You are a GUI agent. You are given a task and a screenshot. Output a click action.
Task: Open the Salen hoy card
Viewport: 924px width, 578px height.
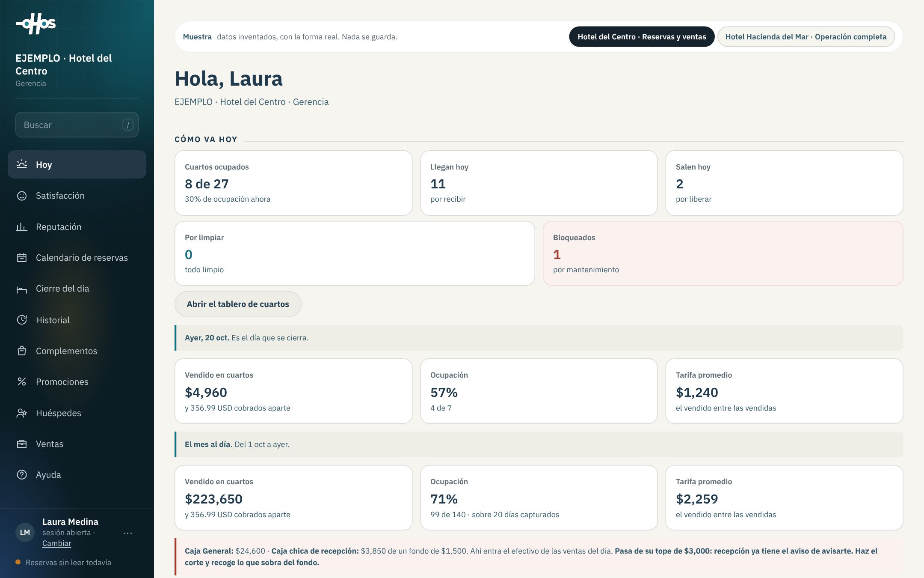784,183
